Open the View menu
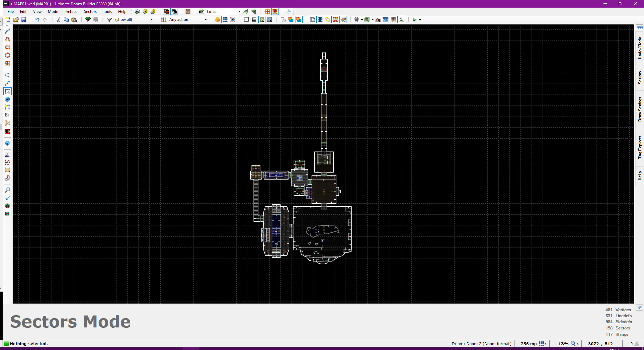Image resolution: width=644 pixels, height=350 pixels. (x=37, y=12)
